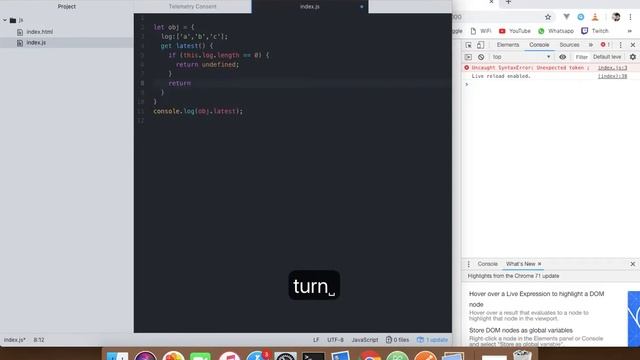Change the UTF-8 encoding selector
Screen dimensions: 640x360
tap(335, 340)
